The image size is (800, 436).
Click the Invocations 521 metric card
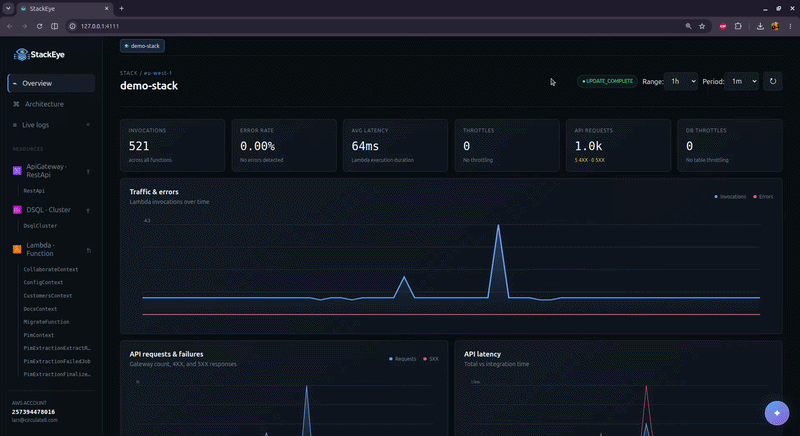[x=172, y=145]
